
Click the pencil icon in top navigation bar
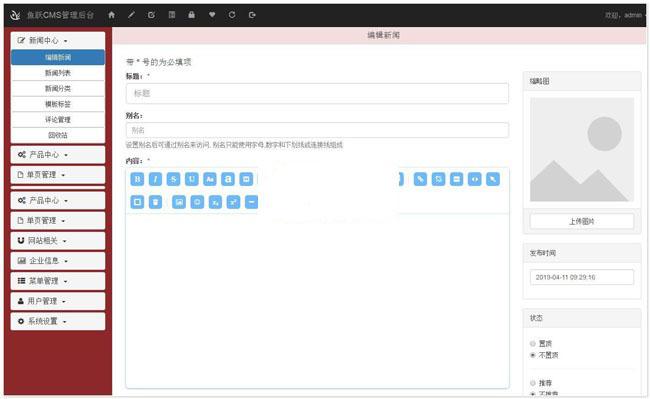[131, 15]
